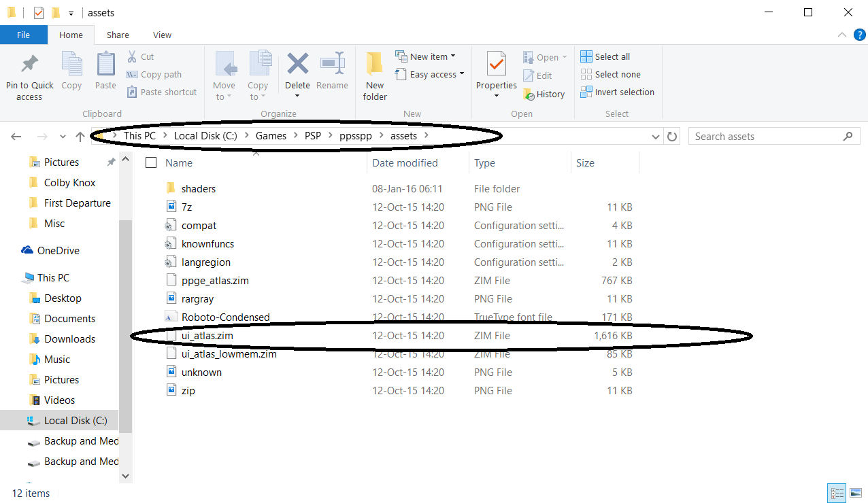Select the shaders folder in the file list
868x503 pixels.
(199, 189)
